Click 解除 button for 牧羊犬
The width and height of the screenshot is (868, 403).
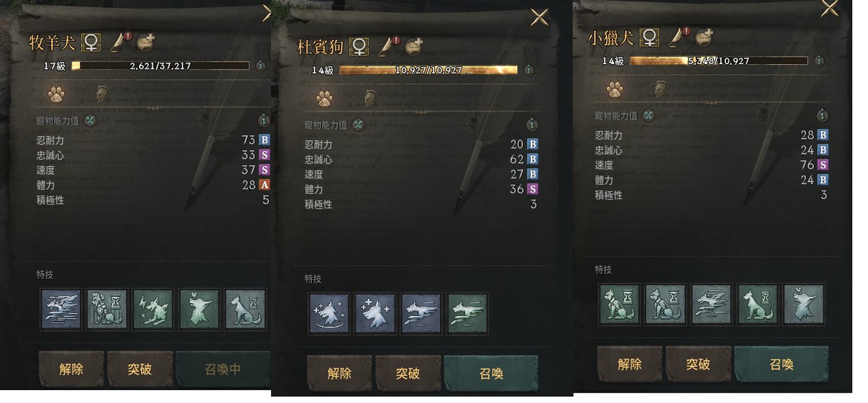click(71, 369)
